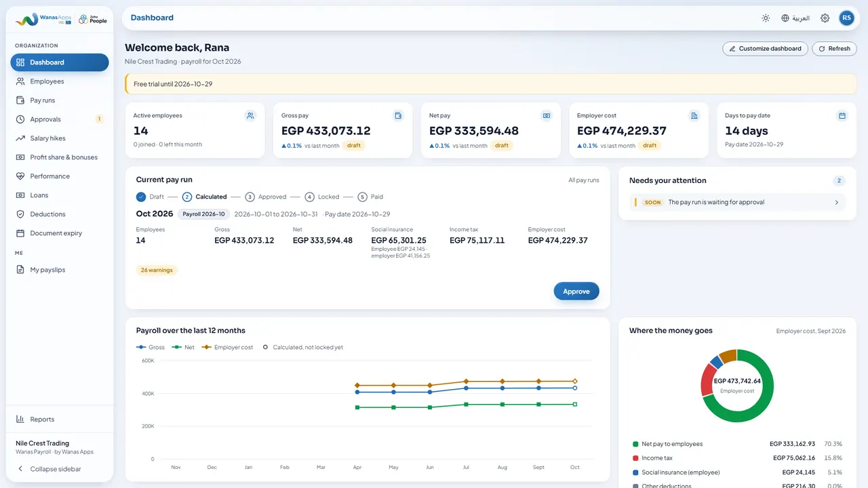The height and width of the screenshot is (488, 868).
Task: Click the Zoho People logo
Action: tap(93, 19)
